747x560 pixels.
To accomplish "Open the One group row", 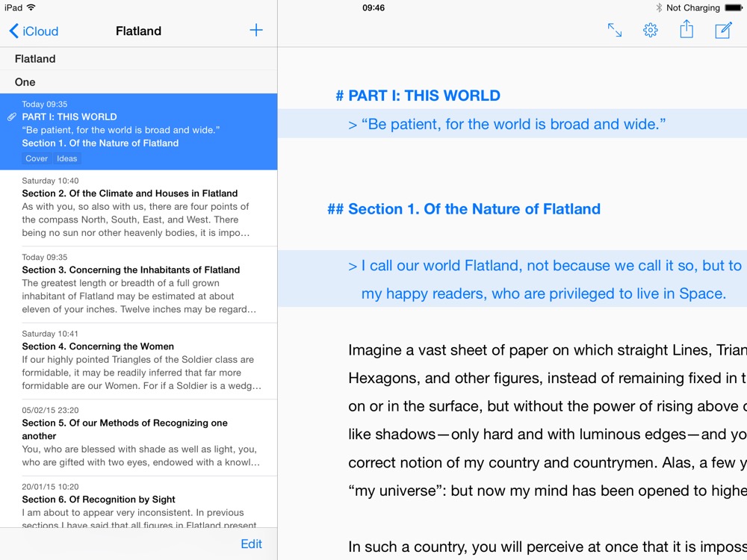I will coord(138,82).
